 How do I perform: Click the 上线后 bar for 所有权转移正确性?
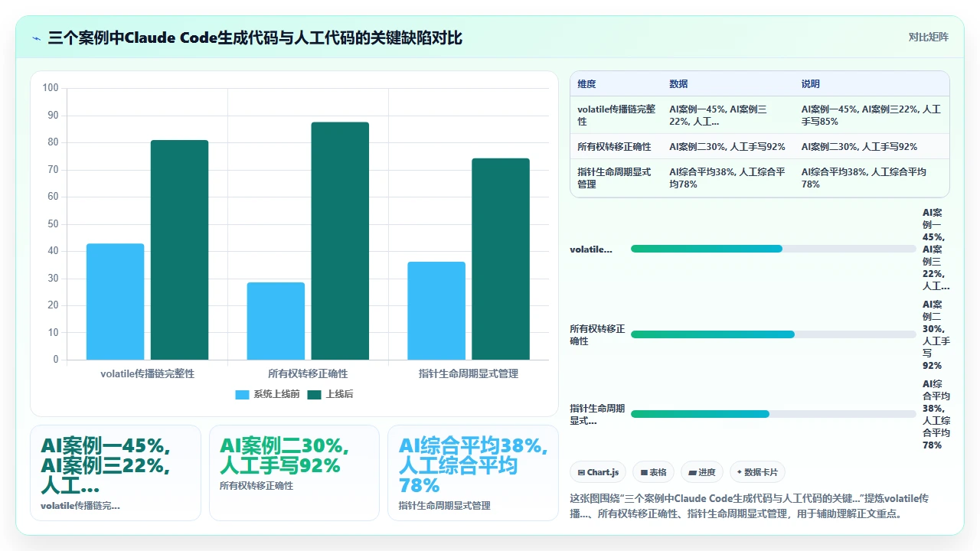tap(340, 241)
